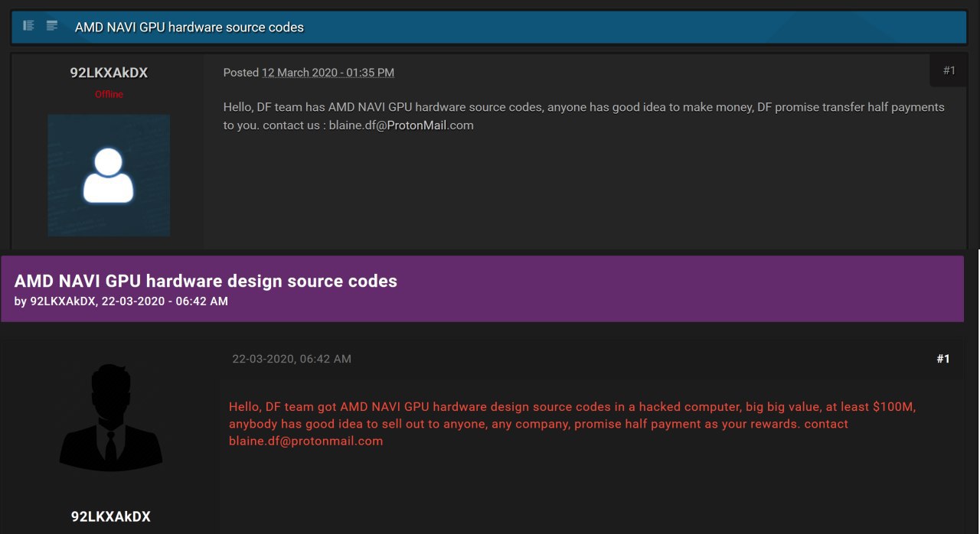Open the #1 permalink of the upper post

pyautogui.click(x=949, y=70)
